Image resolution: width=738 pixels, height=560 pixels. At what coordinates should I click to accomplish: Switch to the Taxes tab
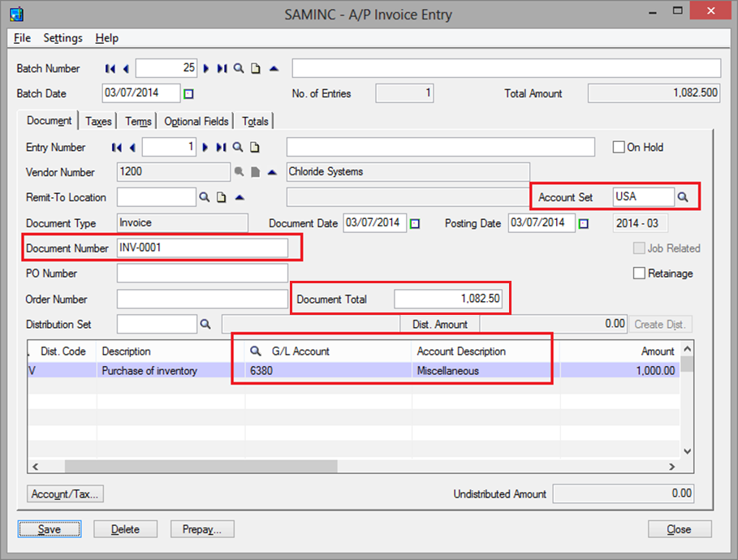98,122
